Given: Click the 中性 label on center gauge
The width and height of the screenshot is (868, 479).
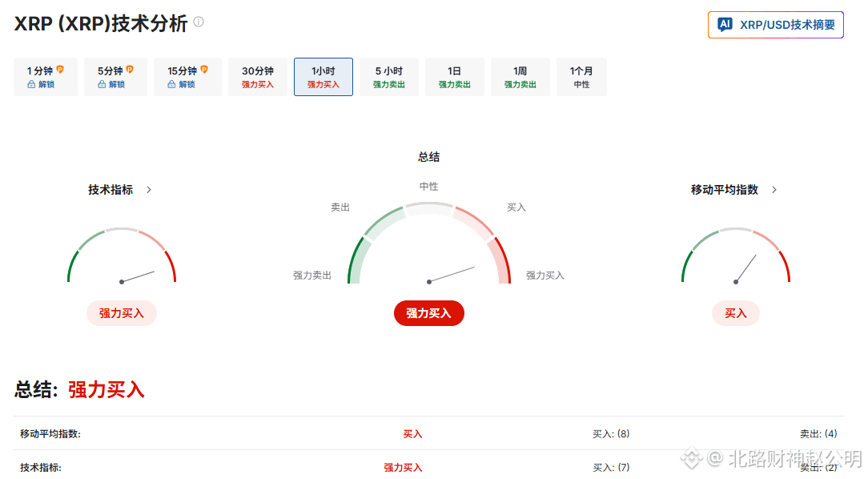Looking at the screenshot, I should click(x=429, y=187).
